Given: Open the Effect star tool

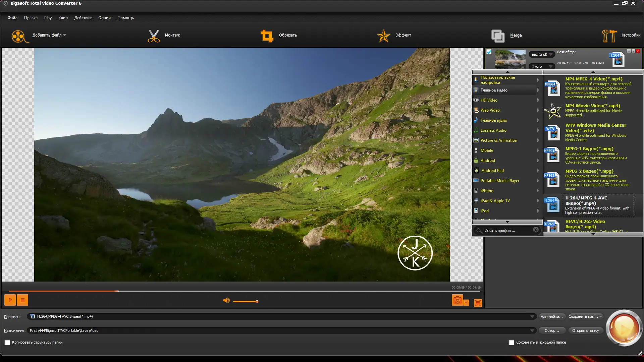Looking at the screenshot, I should (x=383, y=36).
